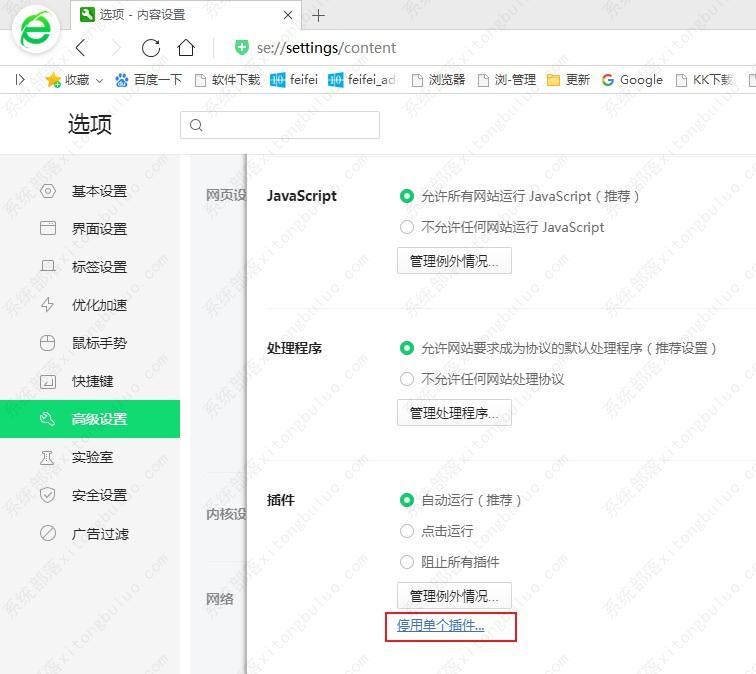
Task: Click the 停用单个插件 link
Action: [x=441, y=626]
